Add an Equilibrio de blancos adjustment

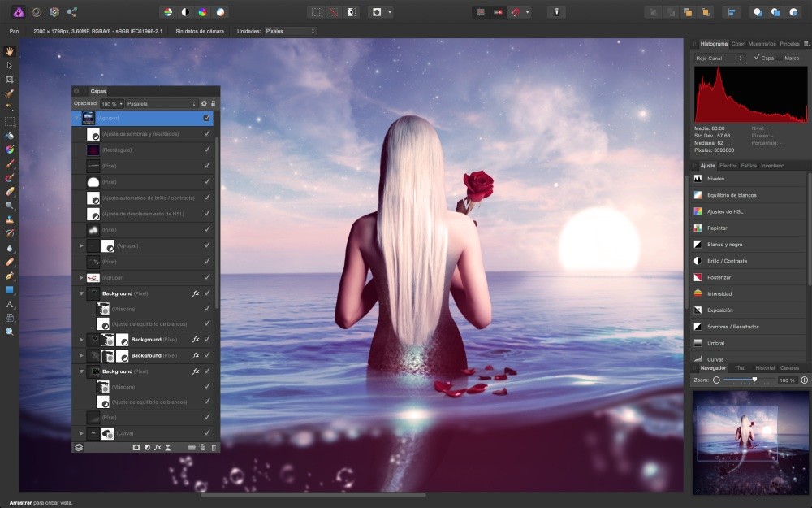749,195
